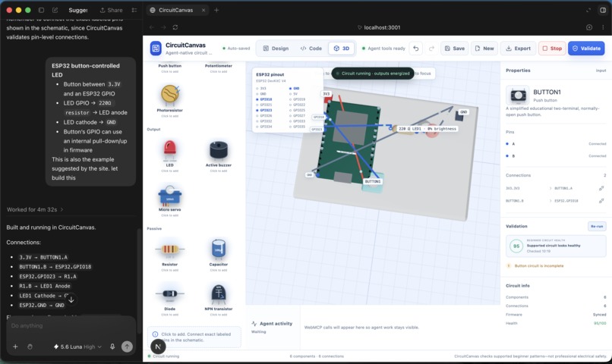Click the hand icon in chat input
The height and width of the screenshot is (364, 612).
point(30,347)
